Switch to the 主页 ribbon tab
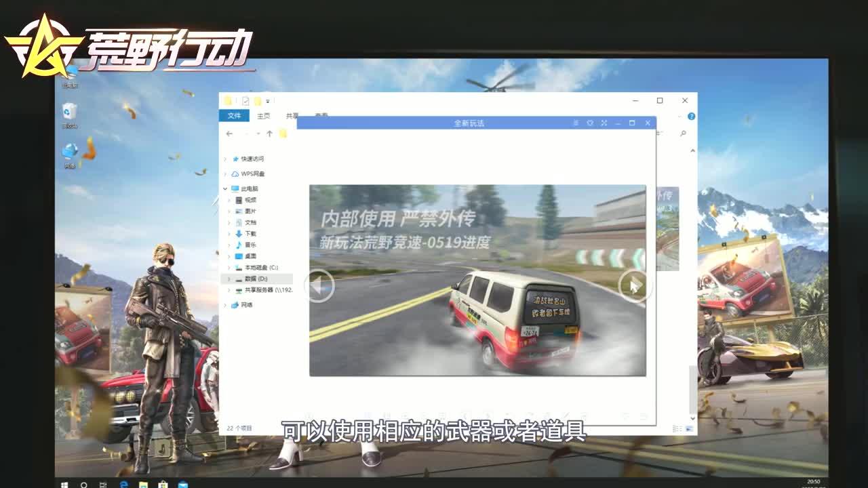Viewport: 868px width, 488px height. click(264, 116)
